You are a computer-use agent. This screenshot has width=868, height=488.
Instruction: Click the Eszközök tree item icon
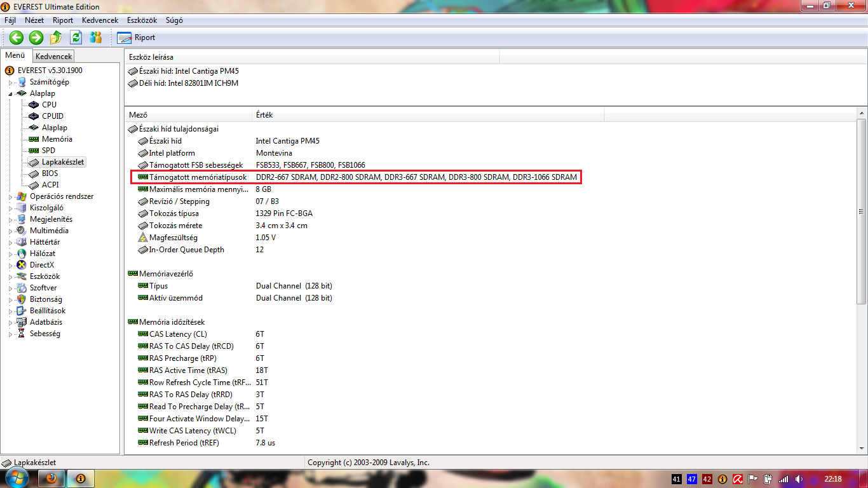[x=22, y=276]
